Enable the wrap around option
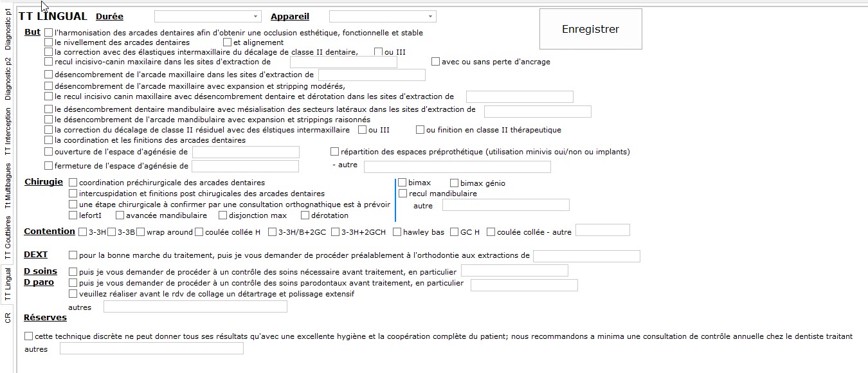 pos(141,231)
